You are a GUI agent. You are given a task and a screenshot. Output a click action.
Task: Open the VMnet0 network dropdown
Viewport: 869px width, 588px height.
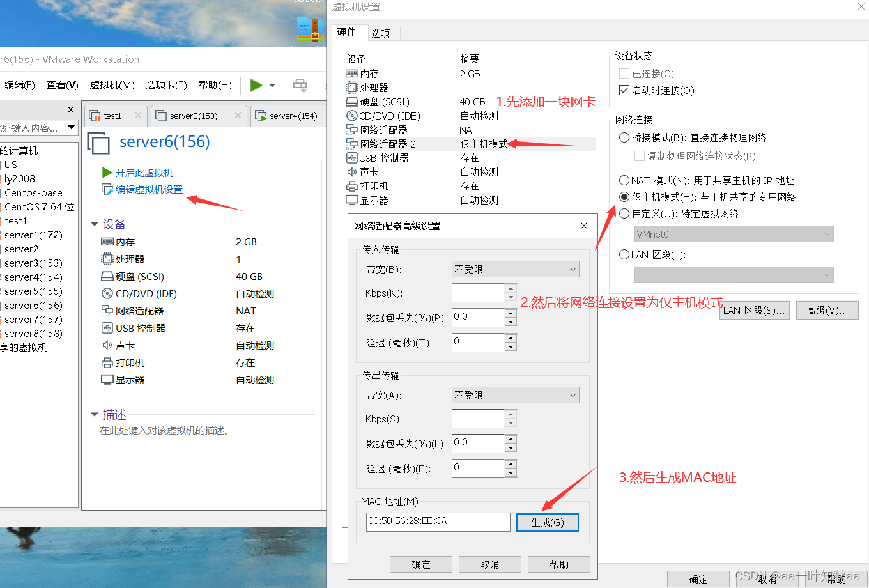(734, 234)
